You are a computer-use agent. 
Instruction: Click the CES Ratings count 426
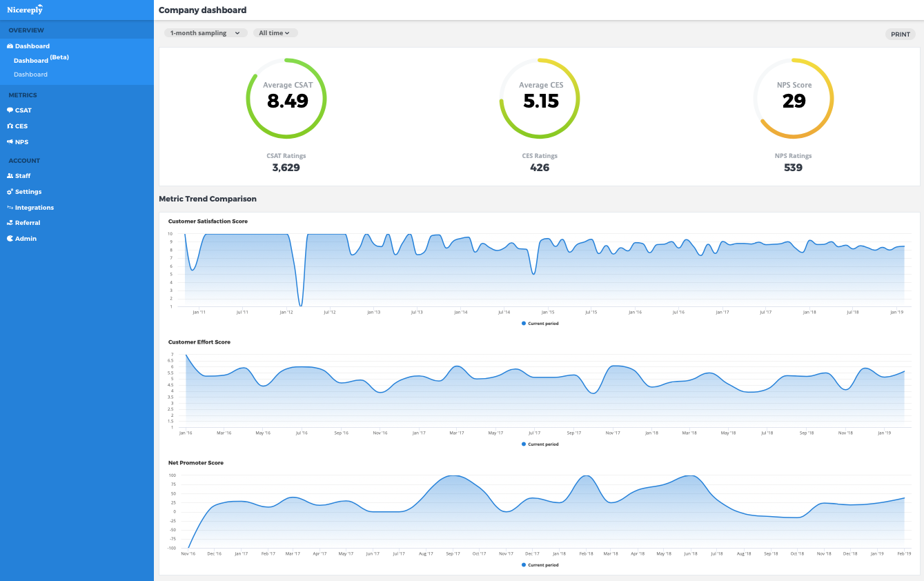click(x=540, y=168)
